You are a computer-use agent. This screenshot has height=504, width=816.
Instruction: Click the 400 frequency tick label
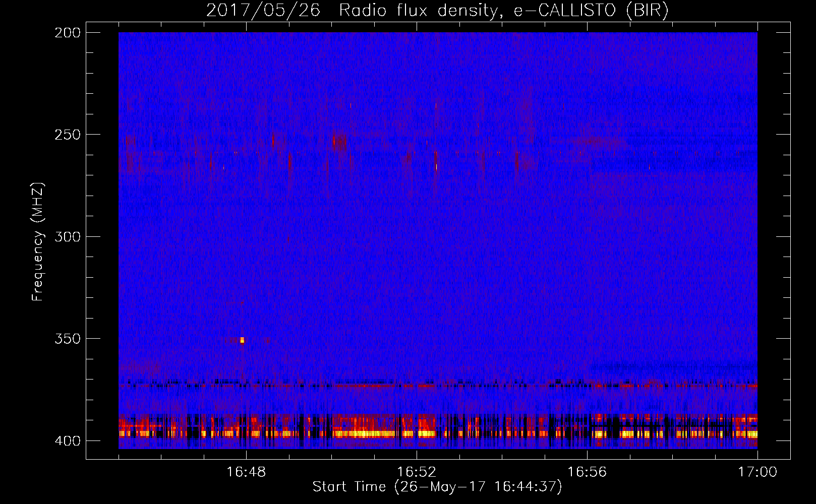click(x=68, y=441)
